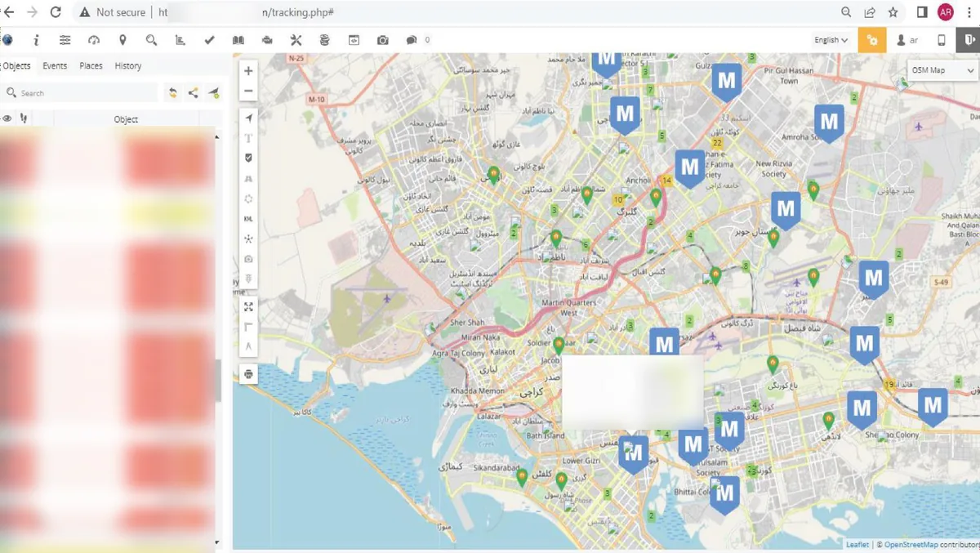Viewport: 980px width, 553px height.
Task: Open the expenses coins icon
Action: pyautogui.click(x=324, y=40)
